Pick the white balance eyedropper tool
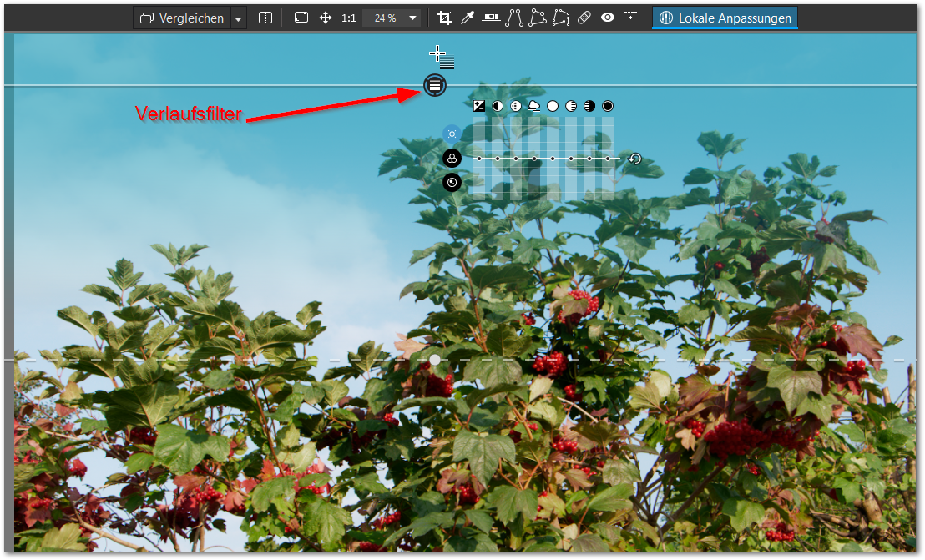The width and height of the screenshot is (925, 560). 468,18
